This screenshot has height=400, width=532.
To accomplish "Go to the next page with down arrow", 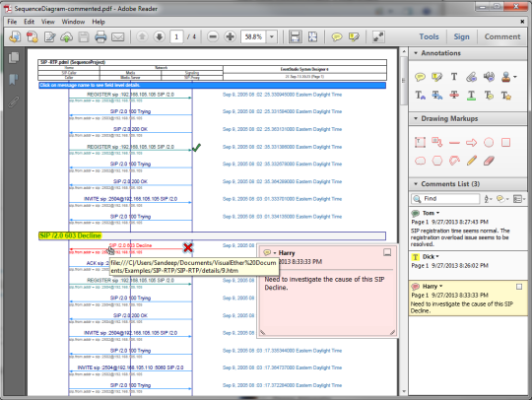I will 160,36.
